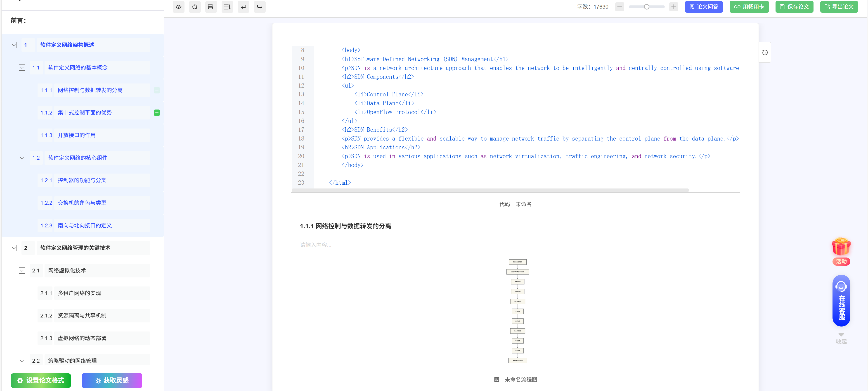Open the history clock icon beside the page
This screenshot has width=868, height=391.
point(765,52)
